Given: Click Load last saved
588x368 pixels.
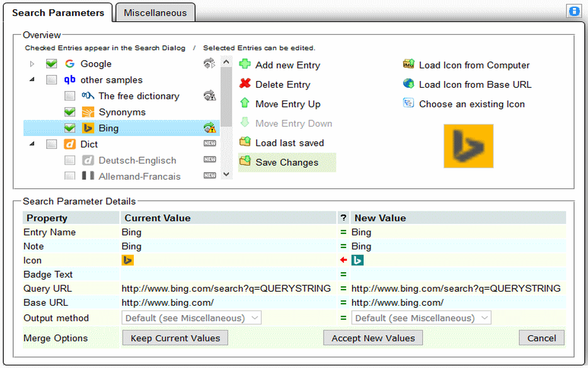Looking at the screenshot, I should pos(289,143).
